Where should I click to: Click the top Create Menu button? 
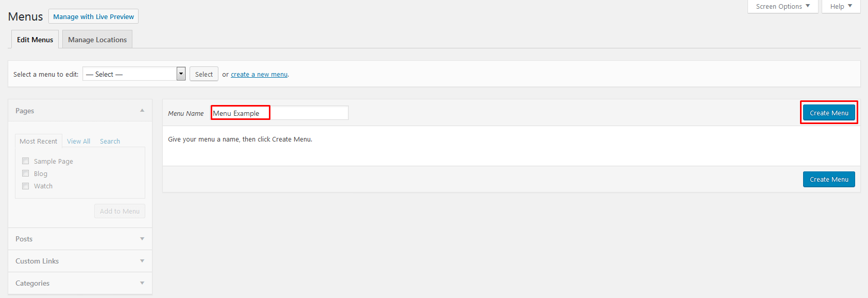pos(829,113)
